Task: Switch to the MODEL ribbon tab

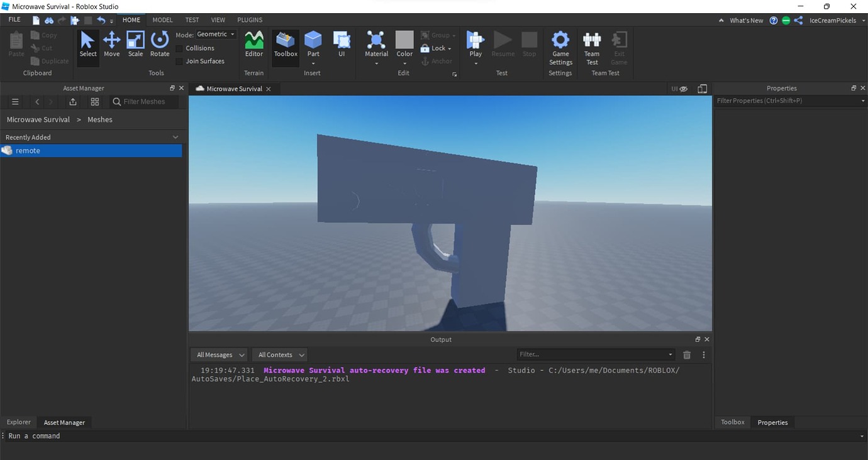Action: point(162,19)
